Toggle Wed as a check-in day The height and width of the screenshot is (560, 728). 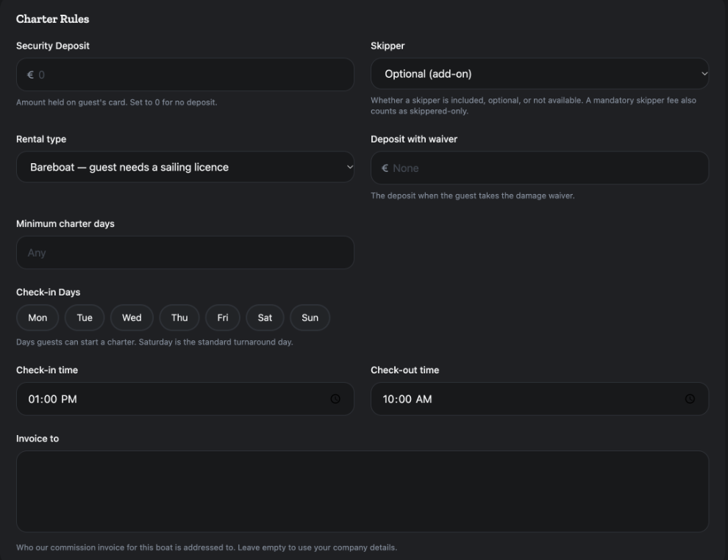click(132, 317)
